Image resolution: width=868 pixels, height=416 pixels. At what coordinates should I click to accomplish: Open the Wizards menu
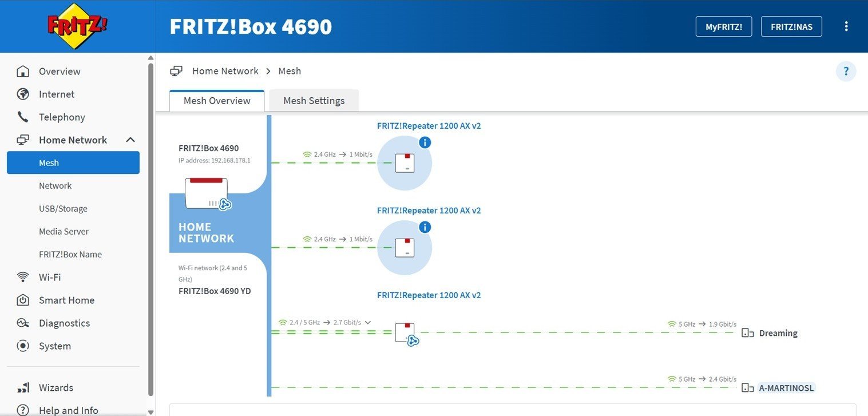[x=56, y=388]
